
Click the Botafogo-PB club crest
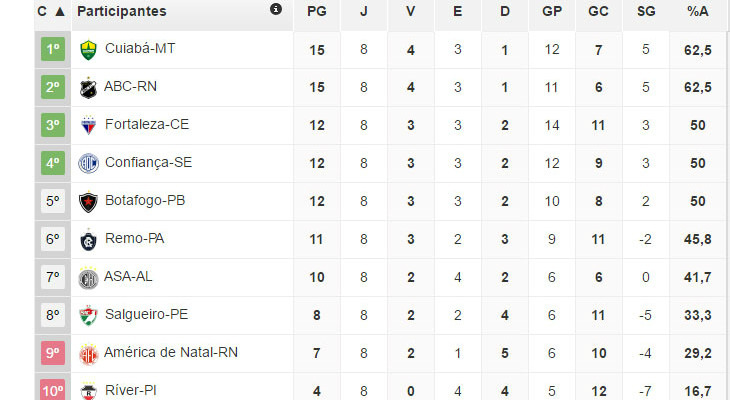coord(88,201)
